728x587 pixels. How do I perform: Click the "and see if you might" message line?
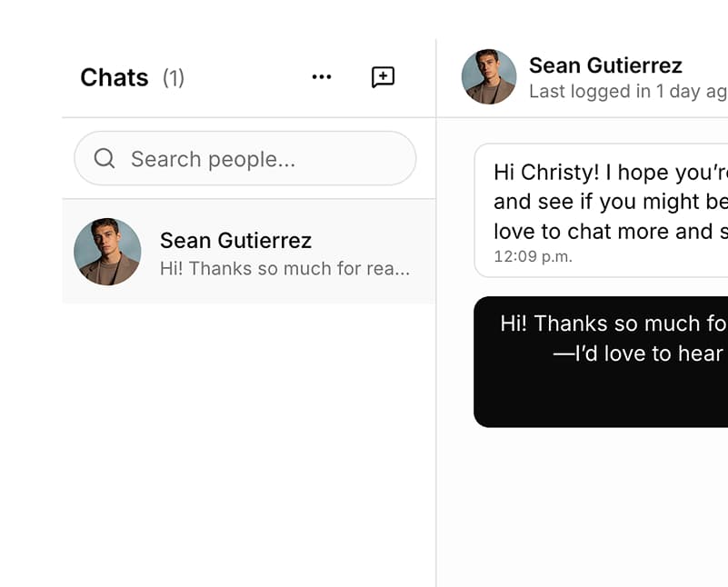(610, 201)
